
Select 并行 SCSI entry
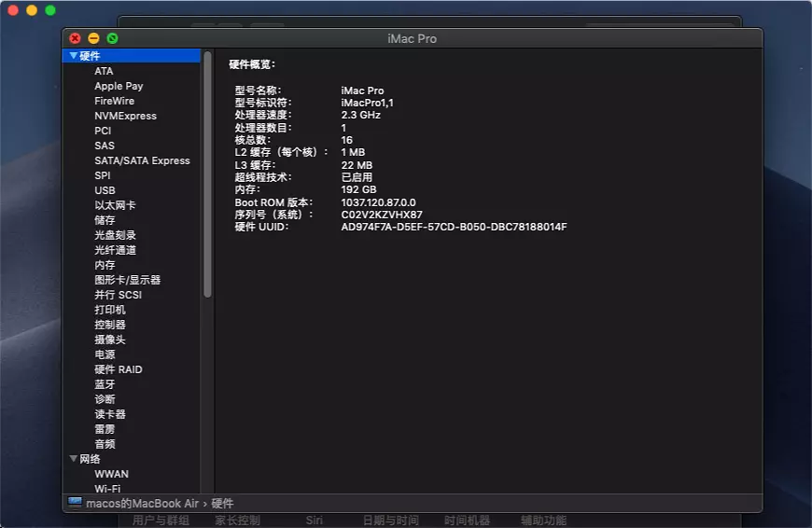coord(119,295)
